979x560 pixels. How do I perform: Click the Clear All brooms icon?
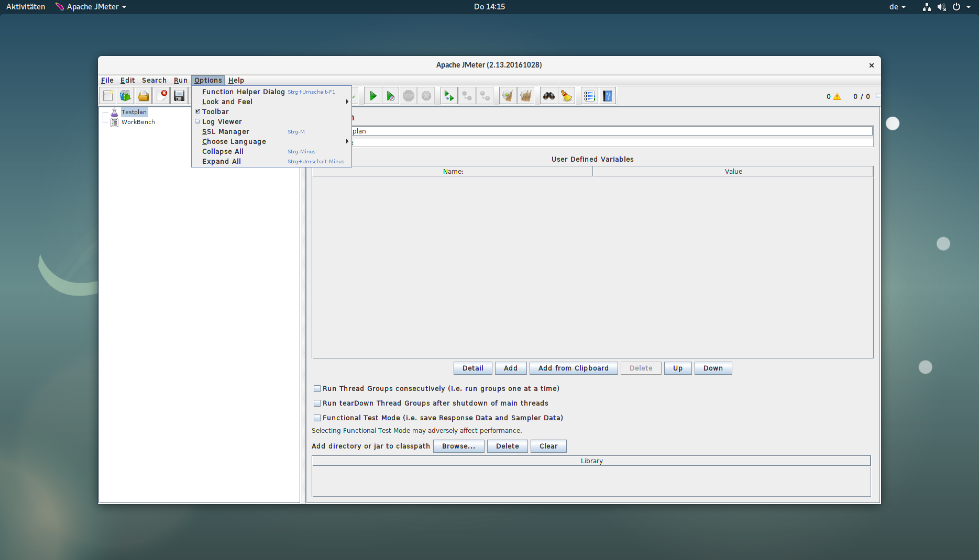click(525, 96)
